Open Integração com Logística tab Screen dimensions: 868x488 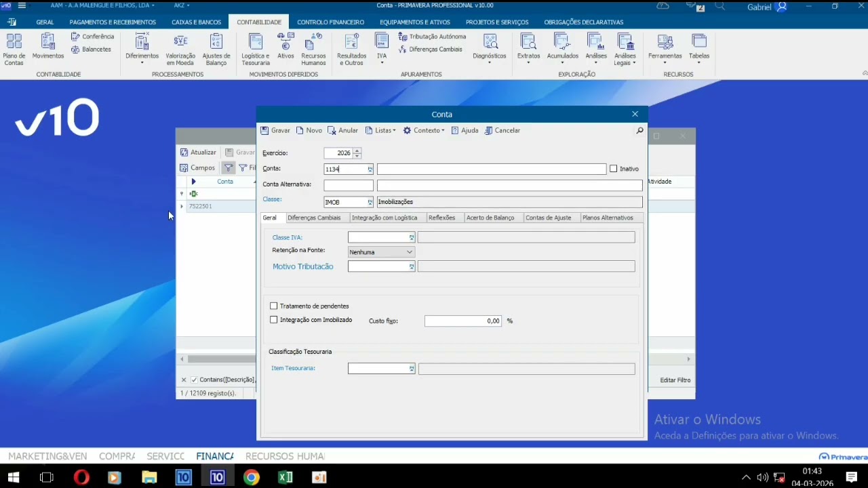click(384, 218)
